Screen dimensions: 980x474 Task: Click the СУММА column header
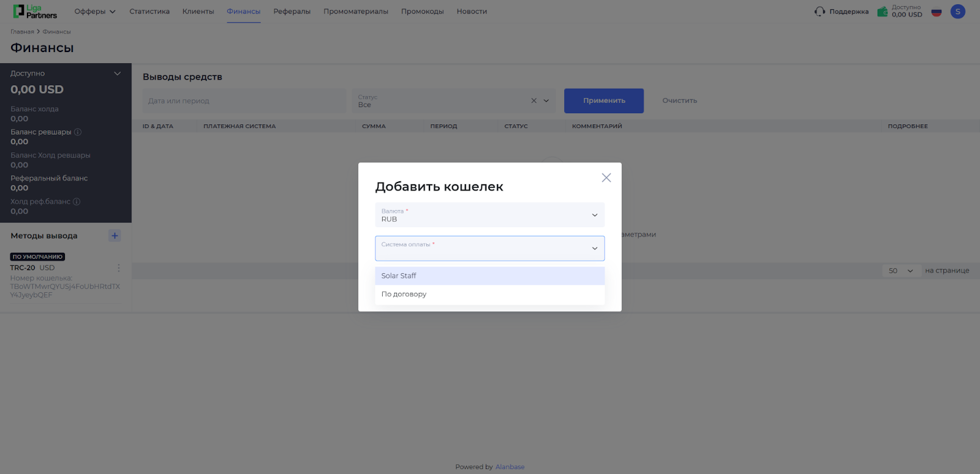[374, 126]
